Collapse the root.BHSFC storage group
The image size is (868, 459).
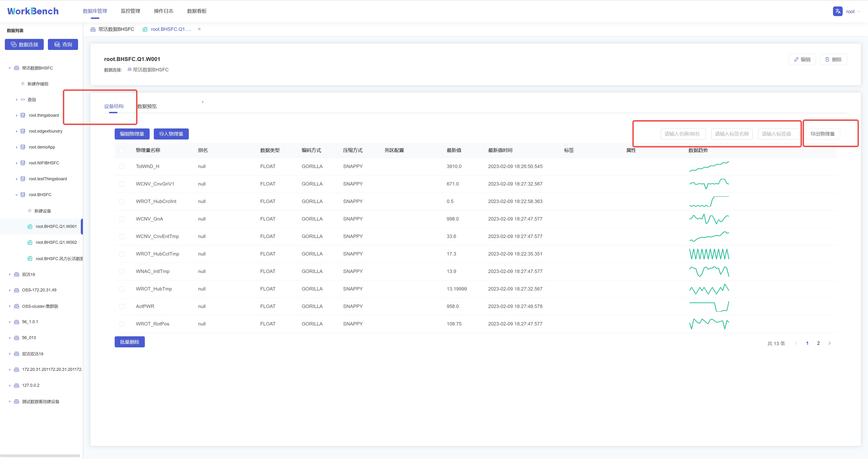pos(17,195)
